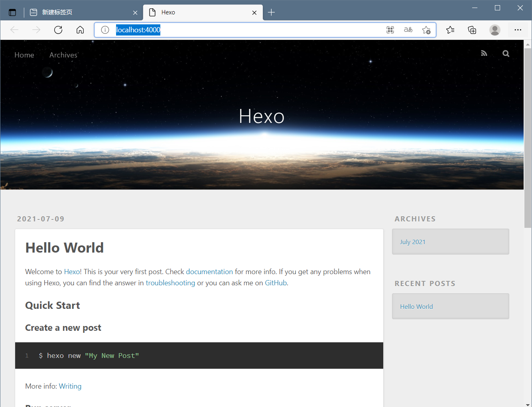The height and width of the screenshot is (407, 532).
Task: Minimize the browser window
Action: (475, 8)
